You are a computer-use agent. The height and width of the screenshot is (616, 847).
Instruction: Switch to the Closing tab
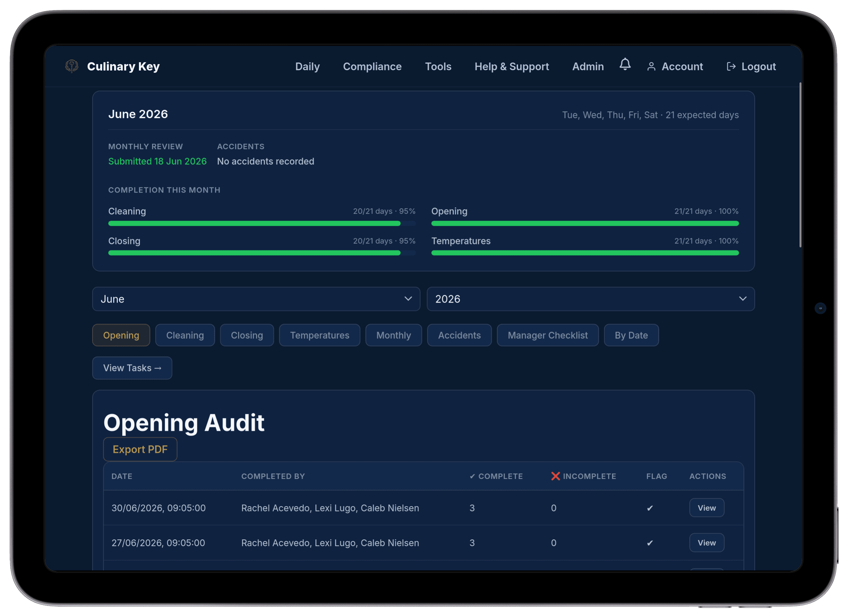click(x=247, y=335)
